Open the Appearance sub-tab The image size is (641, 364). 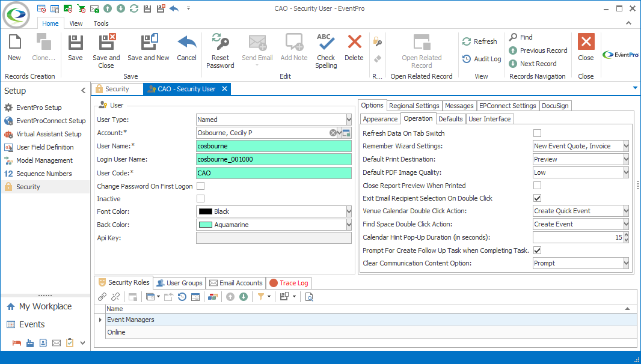point(380,119)
